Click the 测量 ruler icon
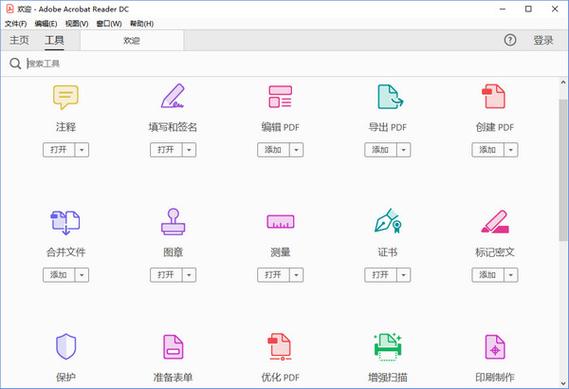Screen dimensions: 569x389 coord(280,221)
